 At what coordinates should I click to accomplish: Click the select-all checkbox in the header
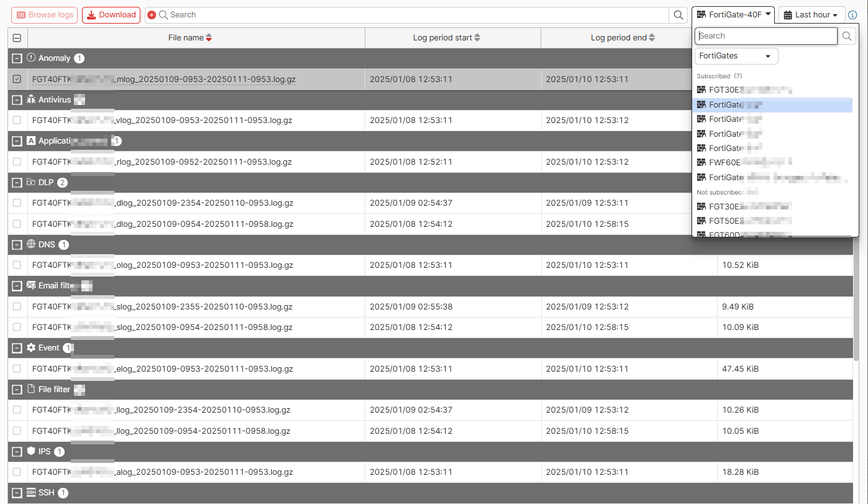[17, 37]
